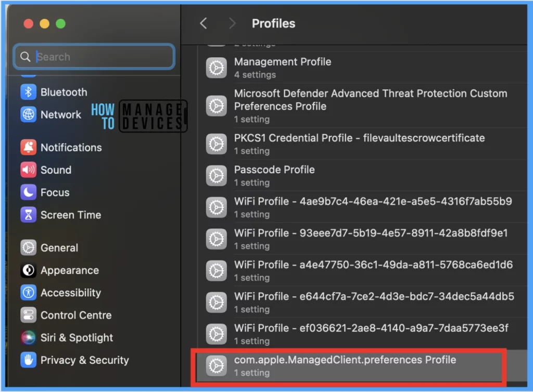
Task: Go back using the left chevron
Action: tap(204, 23)
